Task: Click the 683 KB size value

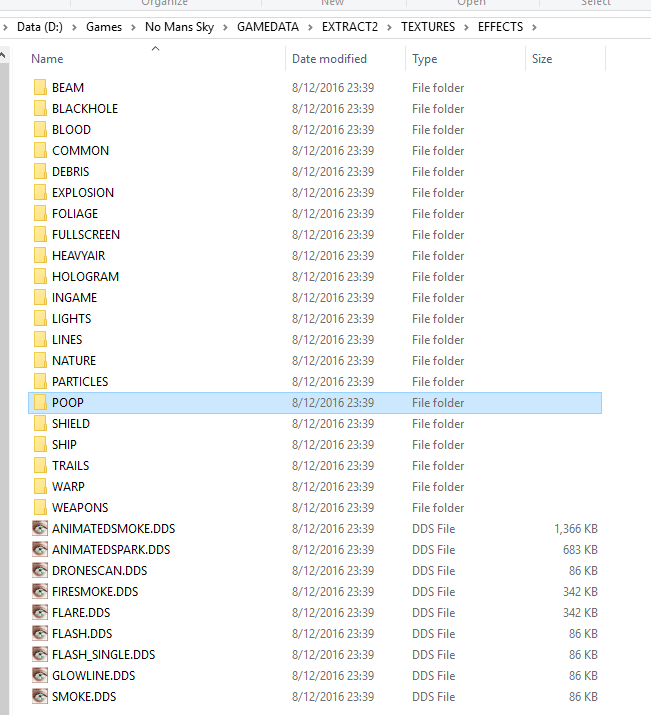Action: 580,549
